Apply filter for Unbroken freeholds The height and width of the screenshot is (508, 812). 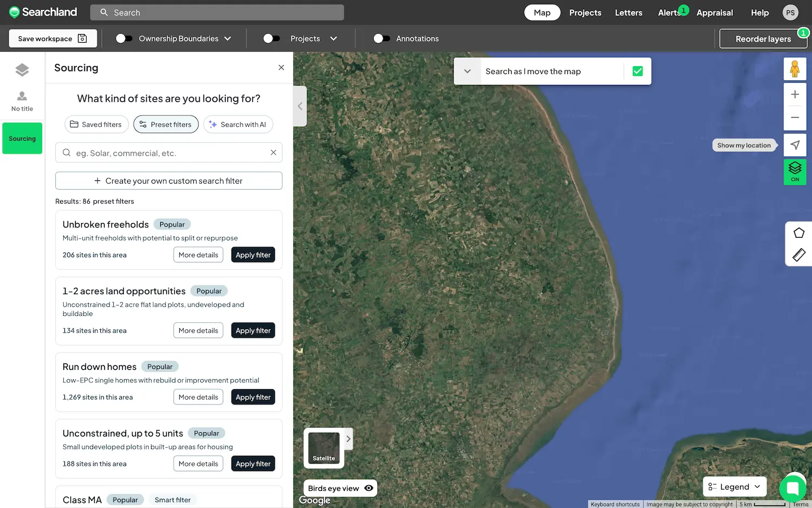[x=253, y=255]
